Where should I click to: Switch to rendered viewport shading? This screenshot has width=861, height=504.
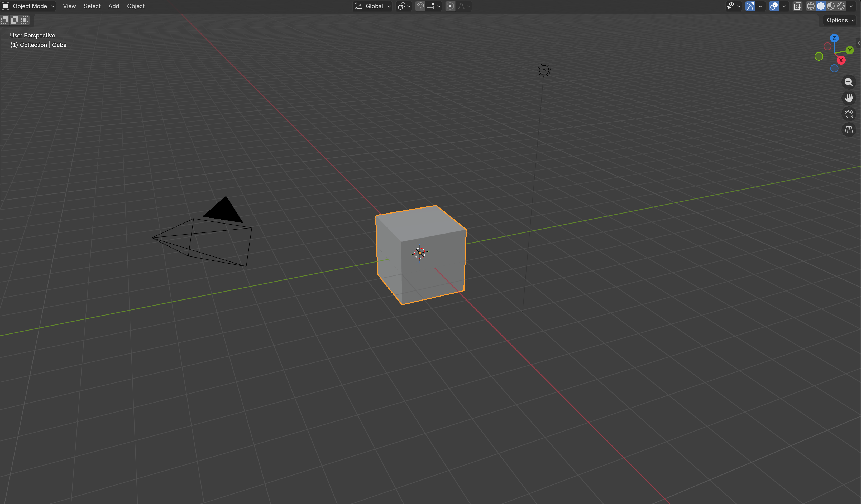point(841,6)
